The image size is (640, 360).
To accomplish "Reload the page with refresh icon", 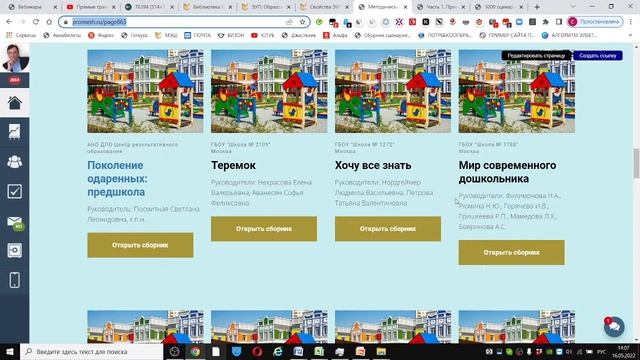I will (36, 22).
